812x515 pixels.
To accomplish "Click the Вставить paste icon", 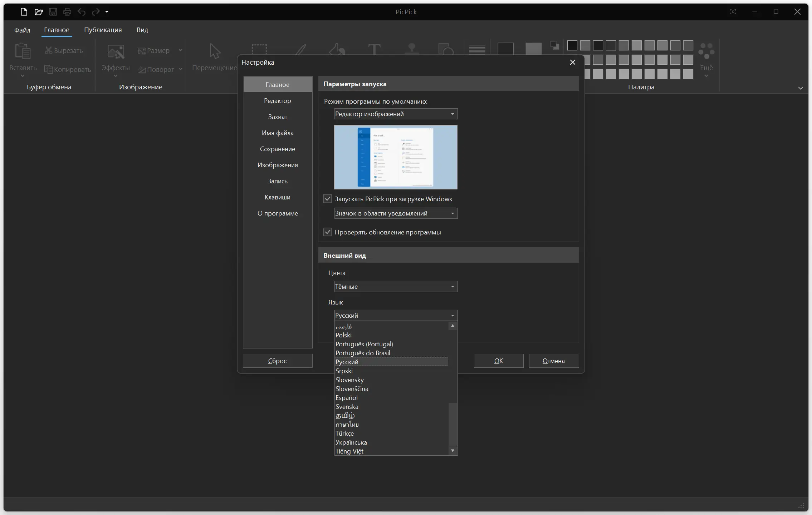I will (x=23, y=52).
